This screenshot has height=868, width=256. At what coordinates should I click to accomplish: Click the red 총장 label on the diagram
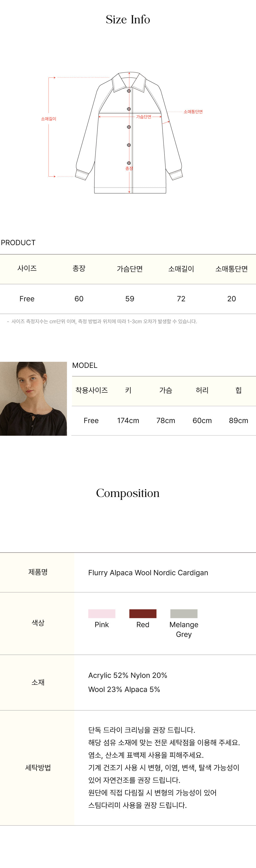(x=129, y=169)
